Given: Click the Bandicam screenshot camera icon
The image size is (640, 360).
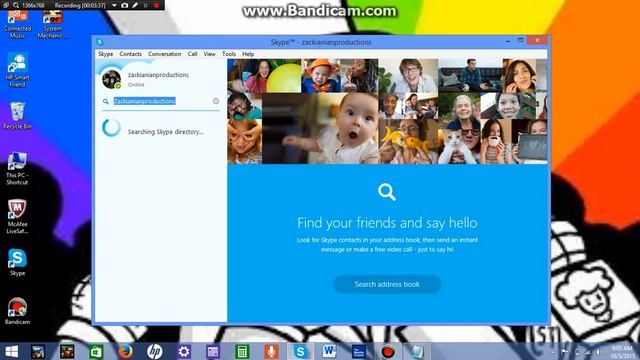Looking at the screenshot, I should click(x=124, y=5).
